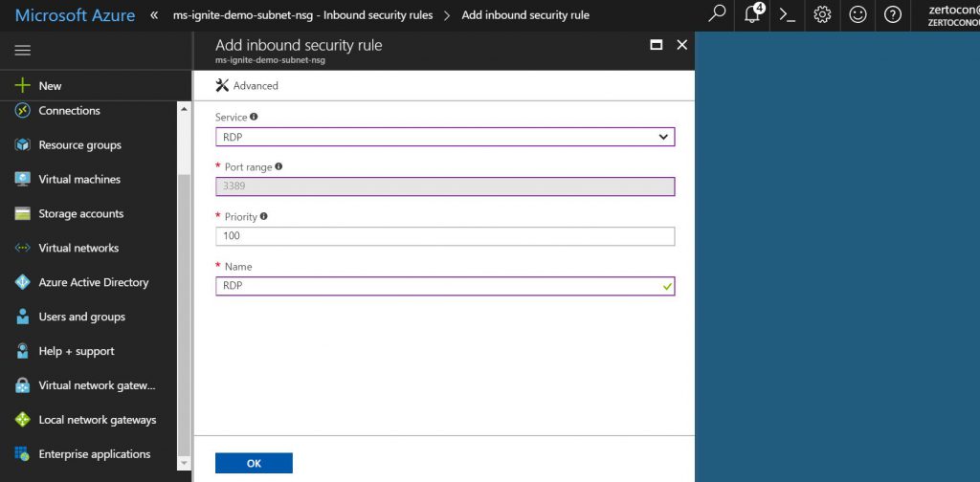
Task: Toggle the hamburger sidebar menu
Action: pos(23,51)
